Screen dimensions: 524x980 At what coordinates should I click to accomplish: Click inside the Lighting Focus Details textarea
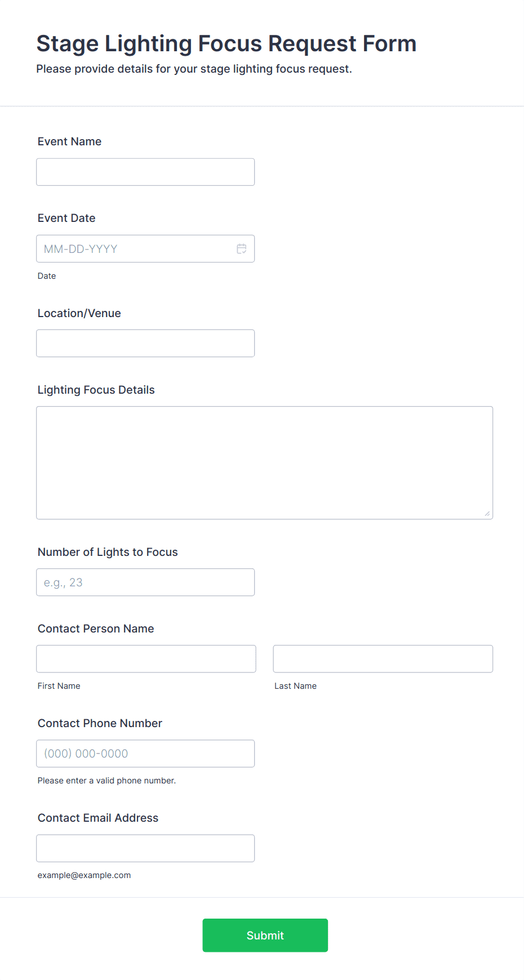click(x=264, y=462)
